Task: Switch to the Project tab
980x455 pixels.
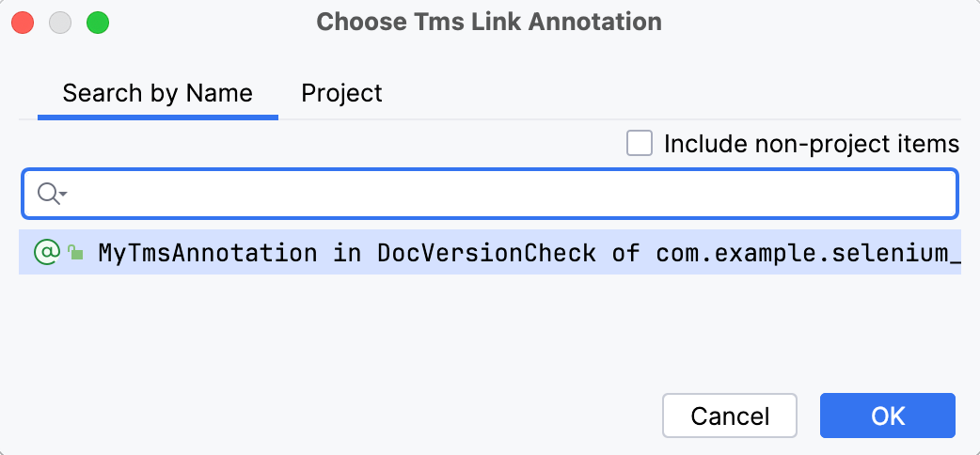Action: pyautogui.click(x=341, y=94)
